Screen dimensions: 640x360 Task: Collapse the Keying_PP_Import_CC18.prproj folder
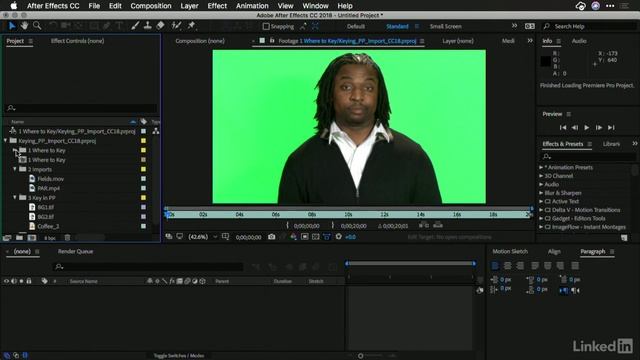point(5,140)
